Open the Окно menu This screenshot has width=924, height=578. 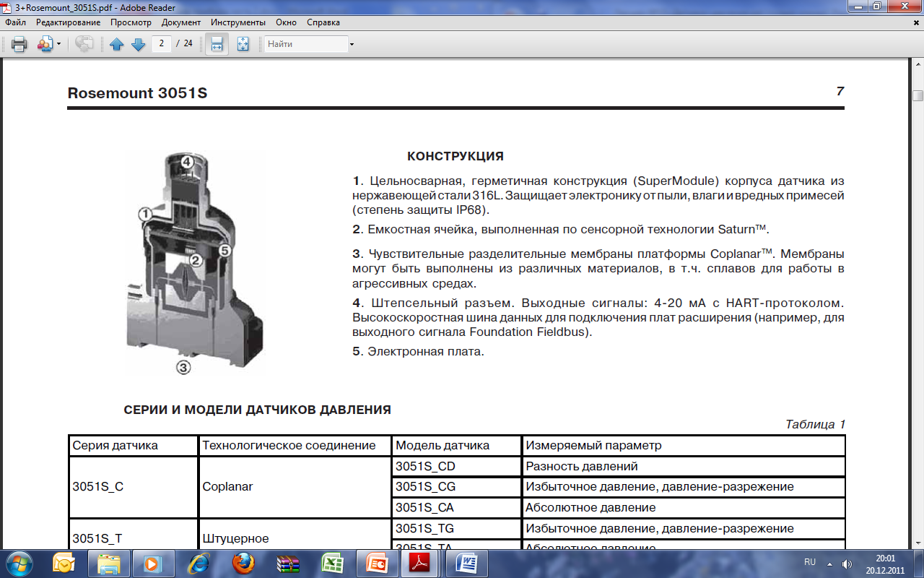click(x=286, y=22)
